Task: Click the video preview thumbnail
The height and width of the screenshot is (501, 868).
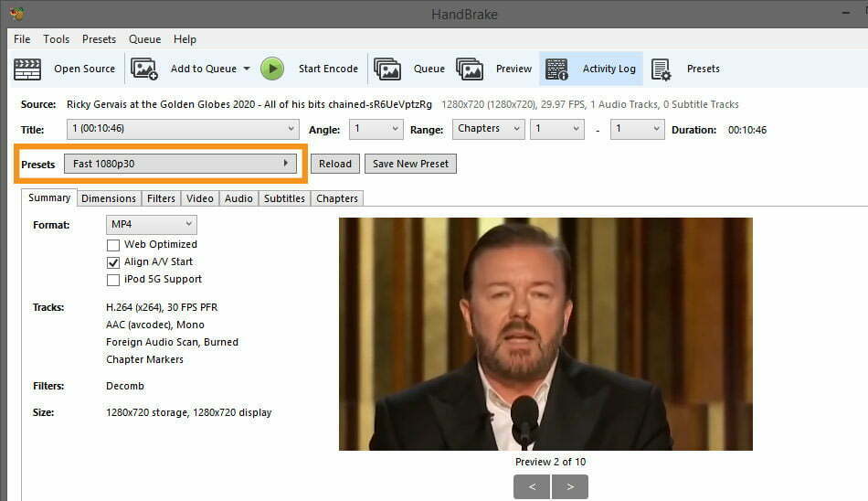Action: 545,334
